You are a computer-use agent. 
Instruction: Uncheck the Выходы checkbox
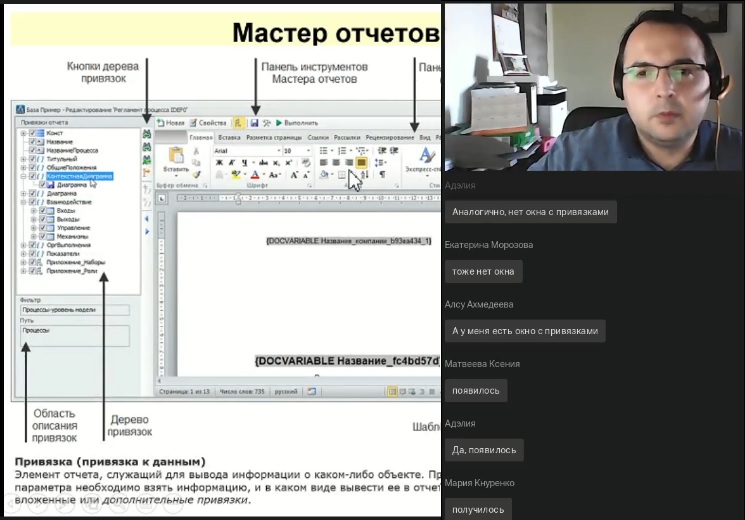point(43,219)
